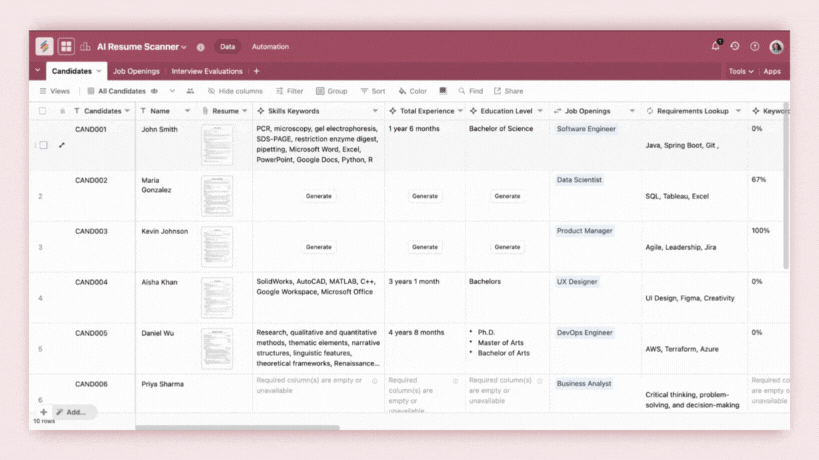This screenshot has height=460, width=819.
Task: Open Candidates column header dropdown
Action: [x=127, y=111]
